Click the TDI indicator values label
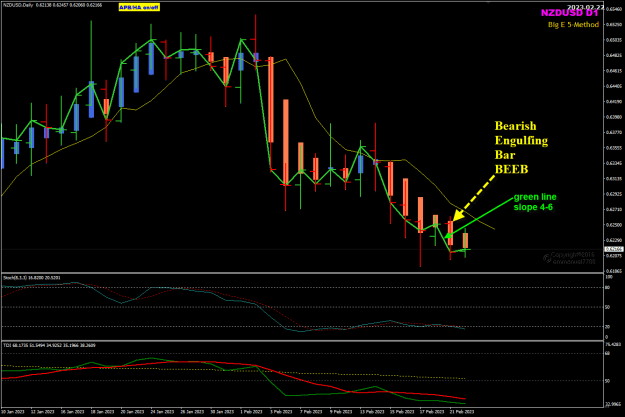Screen dimensions: 625x417 (x=49, y=345)
